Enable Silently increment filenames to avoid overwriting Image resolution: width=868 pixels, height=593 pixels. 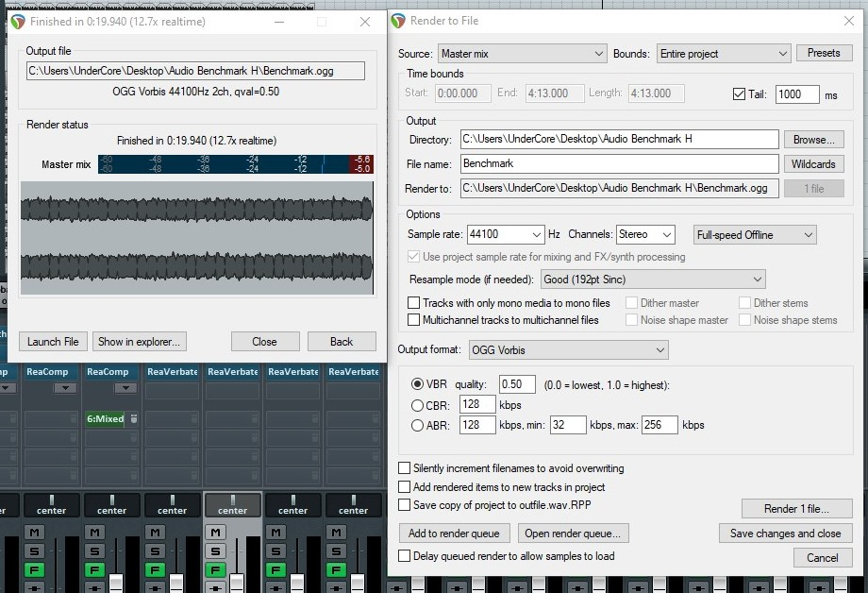(404, 467)
